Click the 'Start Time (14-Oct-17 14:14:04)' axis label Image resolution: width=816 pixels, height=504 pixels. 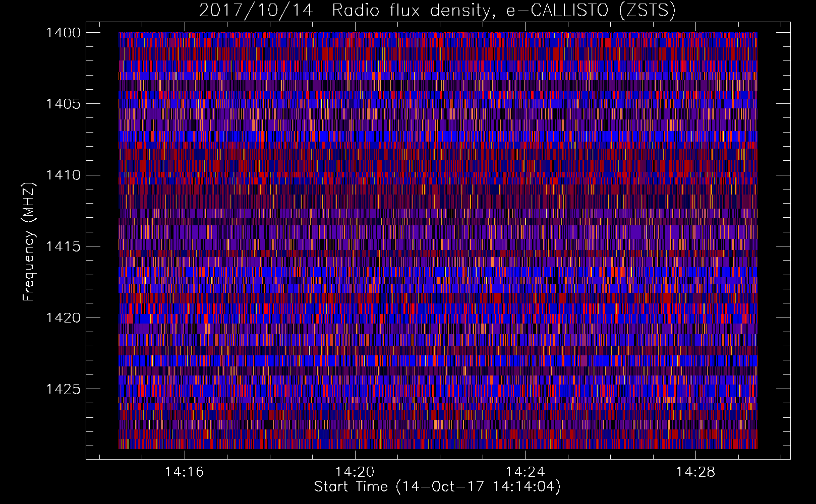437,487
